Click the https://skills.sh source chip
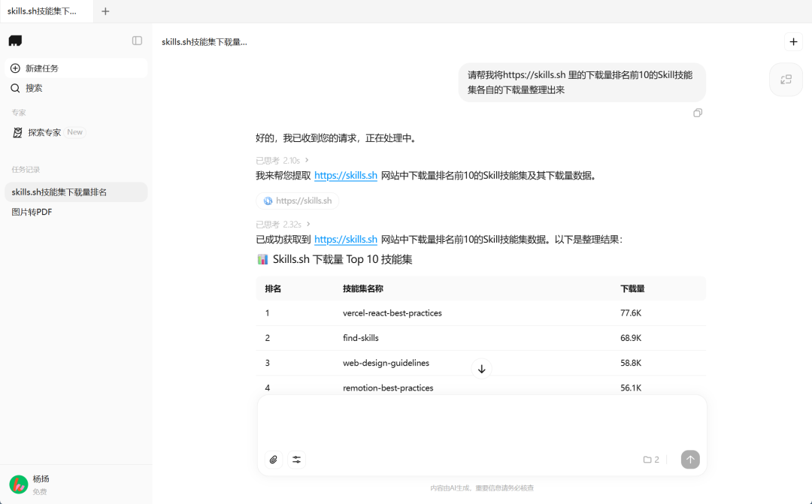This screenshot has height=504, width=812. click(x=298, y=201)
